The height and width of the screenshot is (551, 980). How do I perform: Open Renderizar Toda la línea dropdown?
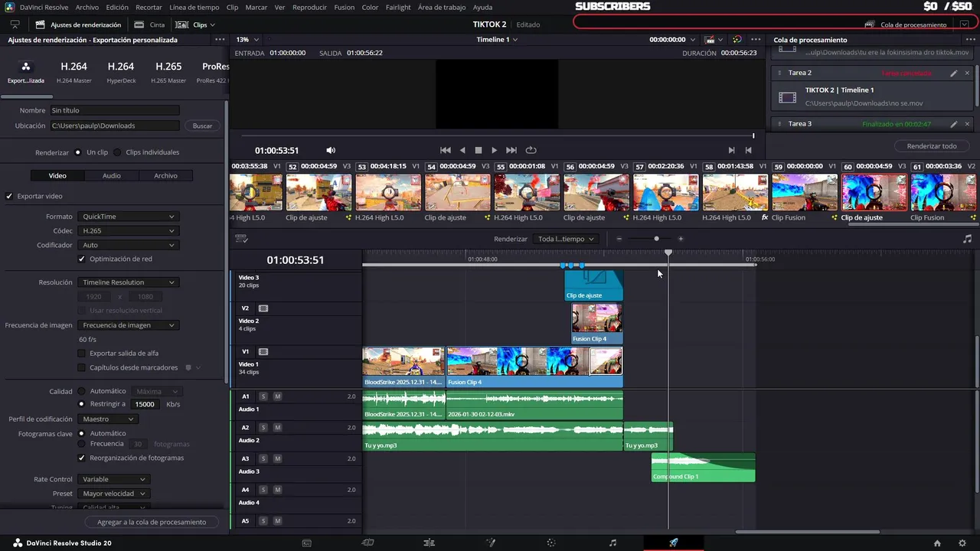(565, 239)
